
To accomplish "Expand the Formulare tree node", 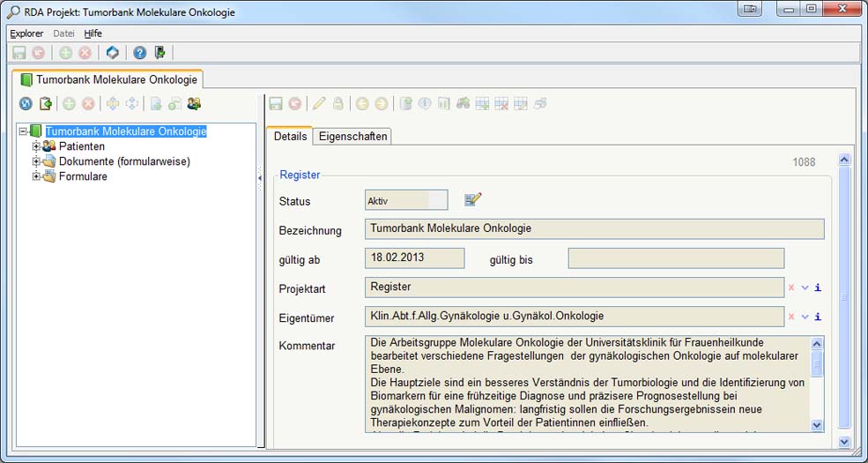I will 37,176.
